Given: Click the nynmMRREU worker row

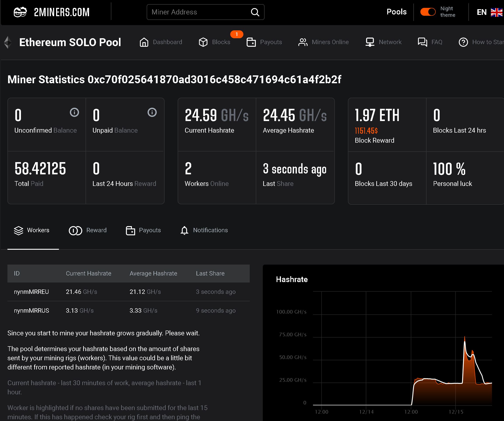Looking at the screenshot, I should click(31, 292).
